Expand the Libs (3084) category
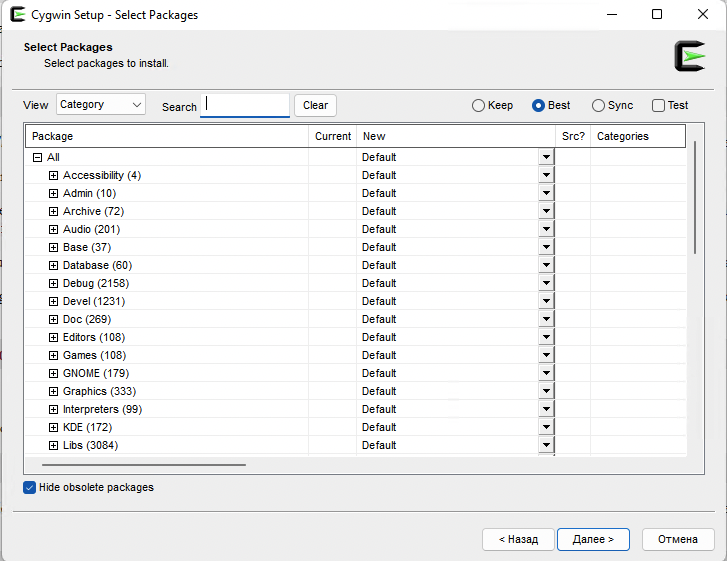The image size is (727, 561). [54, 445]
